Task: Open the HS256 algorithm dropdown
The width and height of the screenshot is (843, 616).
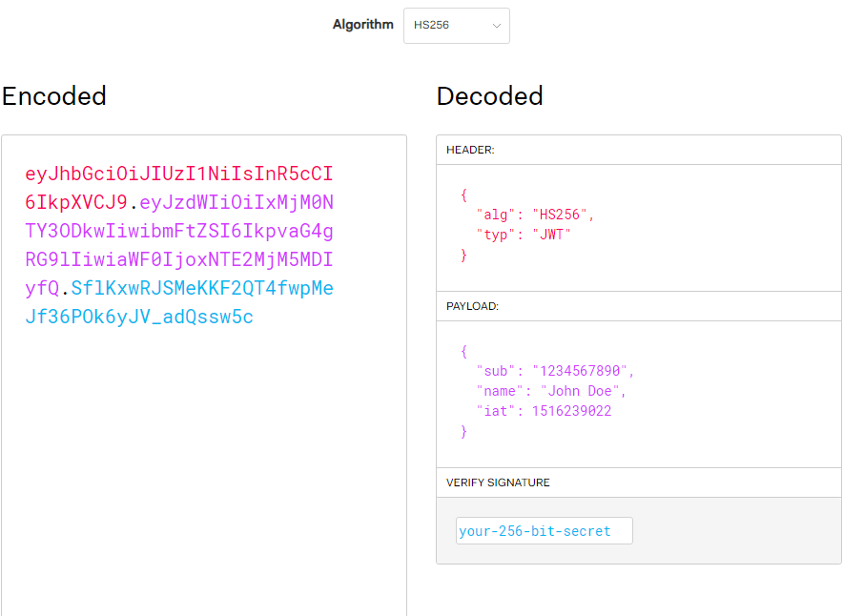Action: pyautogui.click(x=457, y=25)
